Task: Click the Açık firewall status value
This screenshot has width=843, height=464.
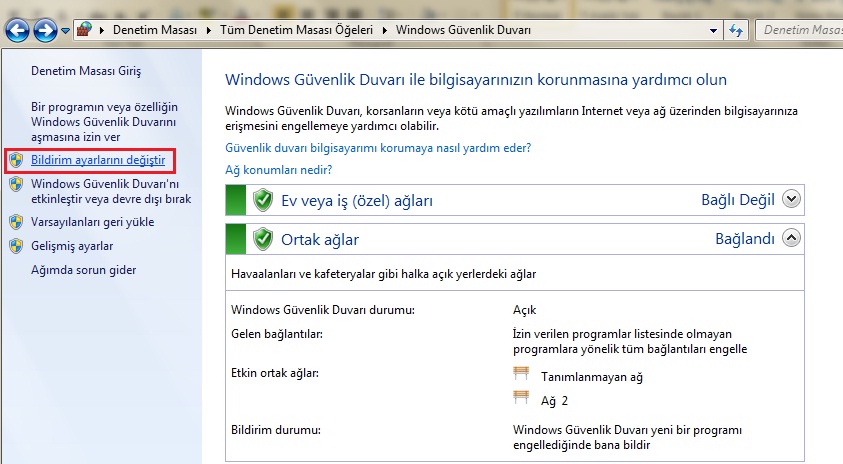Action: tap(524, 310)
